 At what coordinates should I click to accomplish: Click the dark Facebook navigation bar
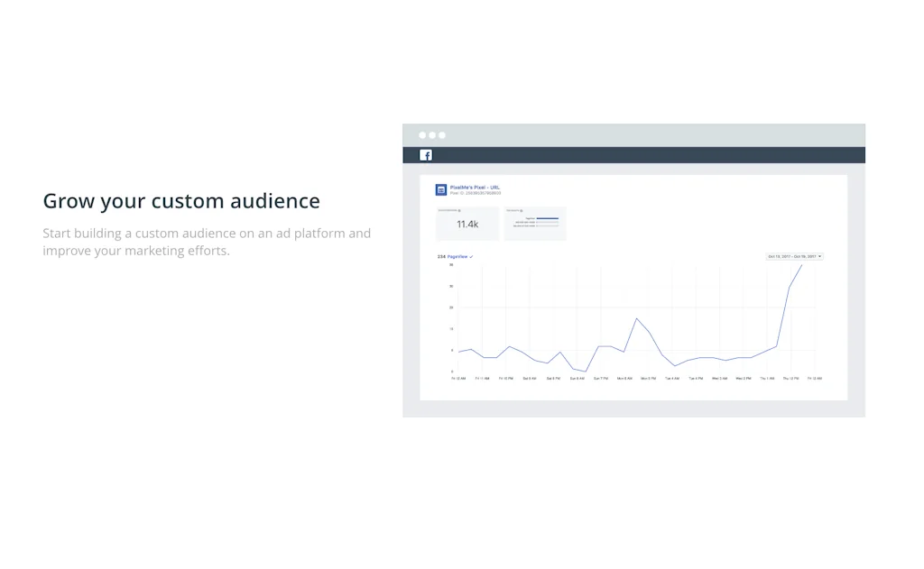click(x=633, y=155)
